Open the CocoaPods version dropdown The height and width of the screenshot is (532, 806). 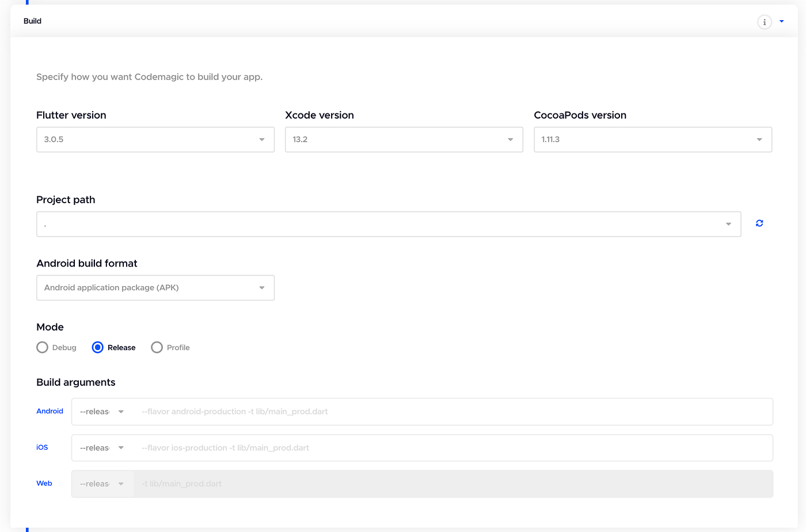coord(652,139)
